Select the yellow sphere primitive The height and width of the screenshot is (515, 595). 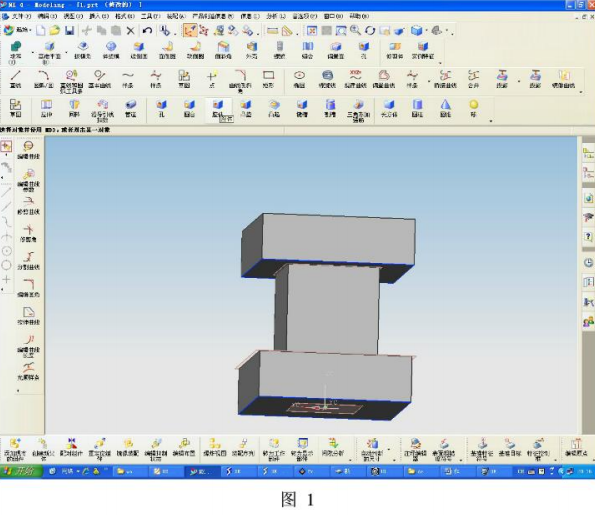pyautogui.click(x=474, y=108)
